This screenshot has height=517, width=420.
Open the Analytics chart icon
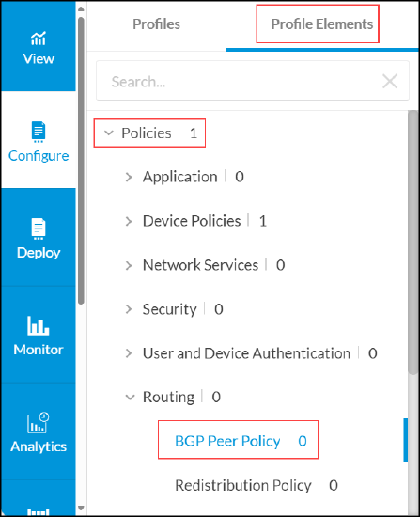click(39, 422)
